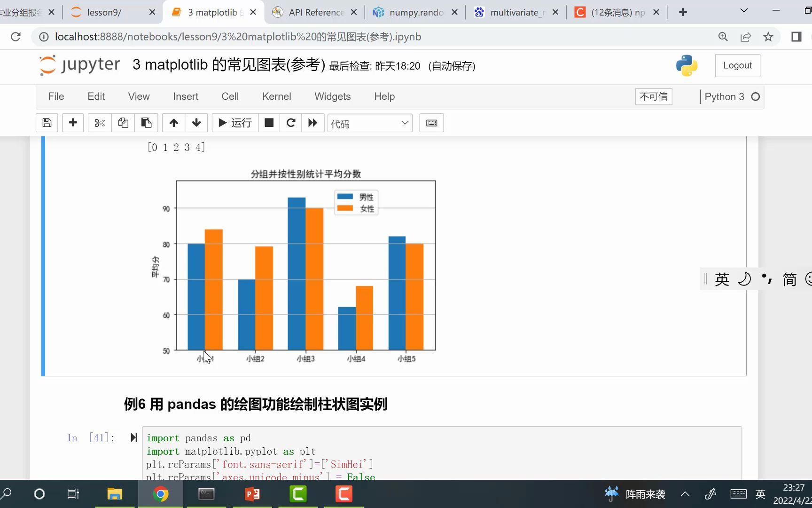This screenshot has width=812, height=508.
Task: Click the 不可信 trust notebook button
Action: click(654, 96)
